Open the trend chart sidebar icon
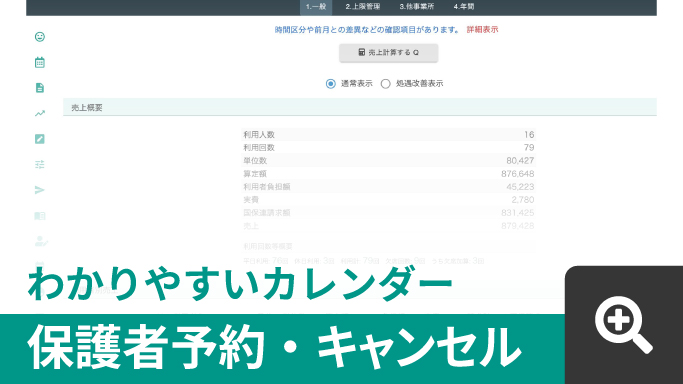Image resolution: width=683 pixels, height=384 pixels. click(x=40, y=114)
